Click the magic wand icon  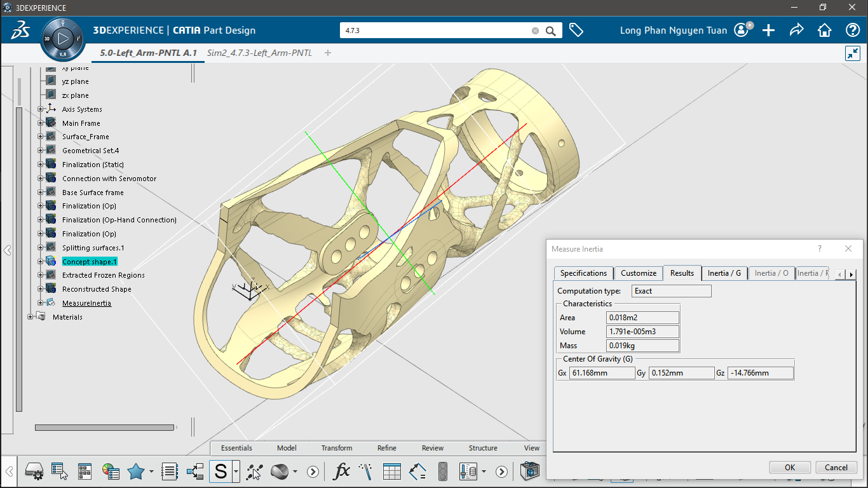366,471
